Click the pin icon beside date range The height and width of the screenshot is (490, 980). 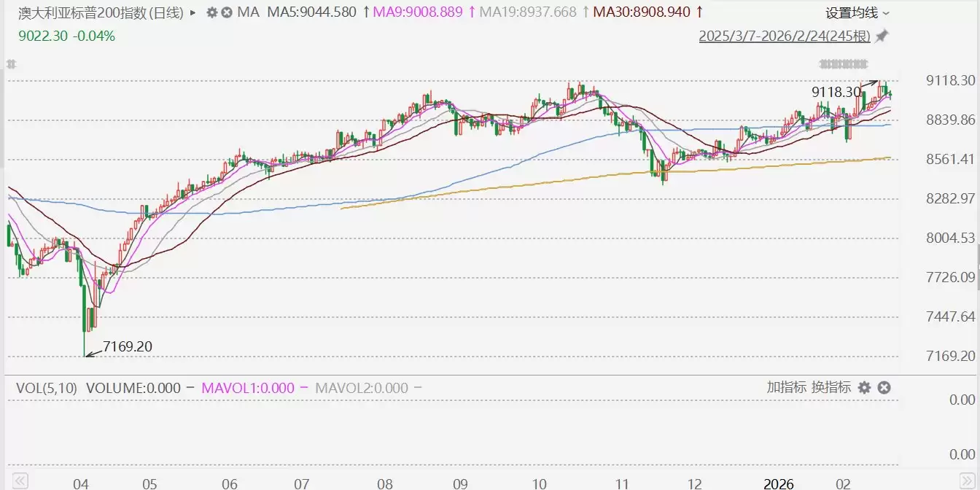(882, 36)
